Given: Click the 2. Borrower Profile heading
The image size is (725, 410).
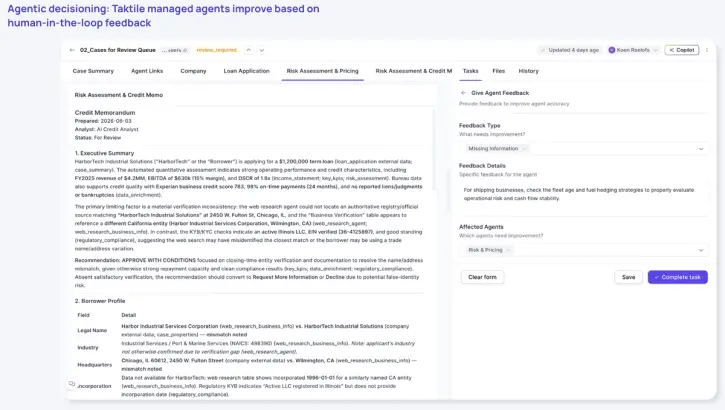Looking at the screenshot, I should tap(100, 301).
